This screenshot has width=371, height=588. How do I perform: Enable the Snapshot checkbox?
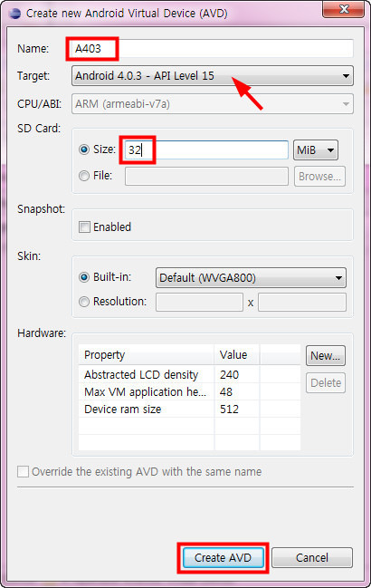[x=84, y=227]
